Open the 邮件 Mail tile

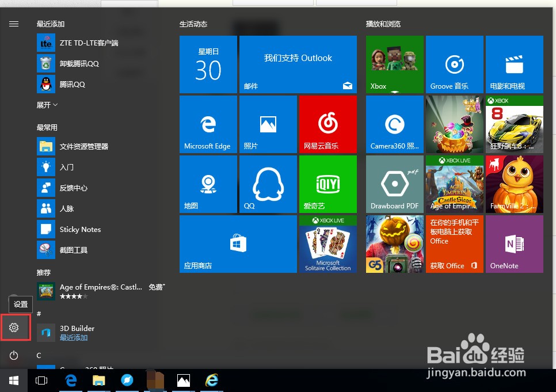tap(298, 64)
